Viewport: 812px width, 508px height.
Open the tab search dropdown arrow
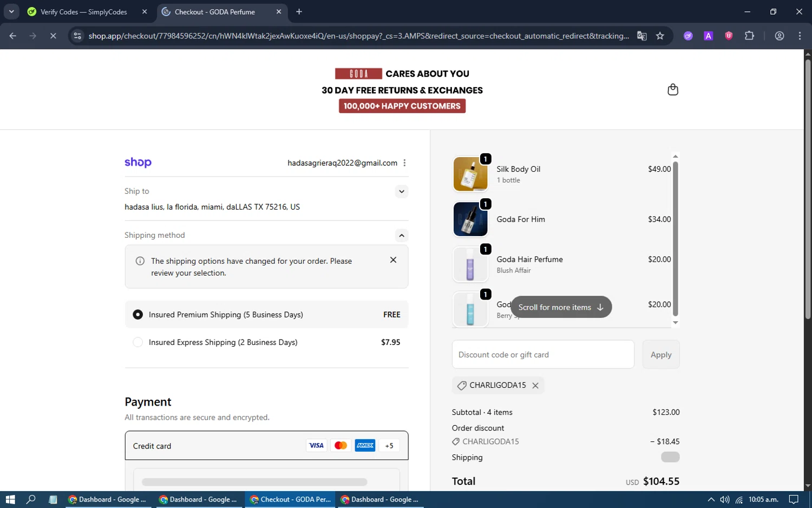[x=11, y=11]
